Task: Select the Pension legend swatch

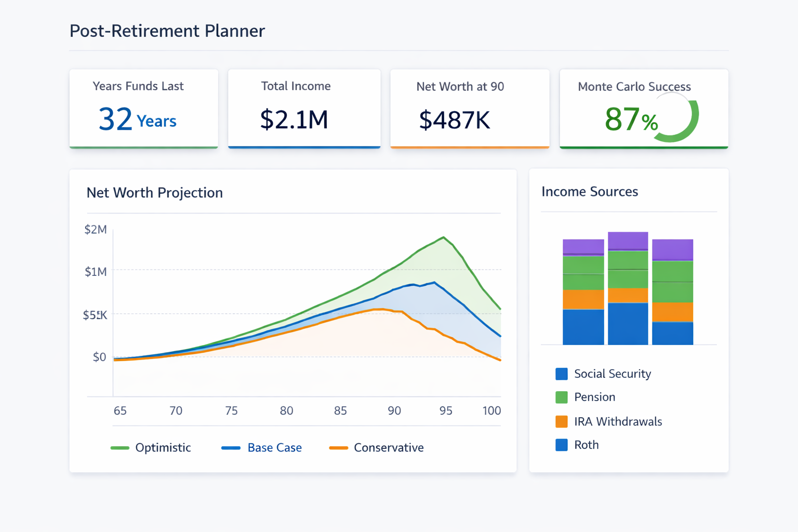Action: [x=561, y=397]
